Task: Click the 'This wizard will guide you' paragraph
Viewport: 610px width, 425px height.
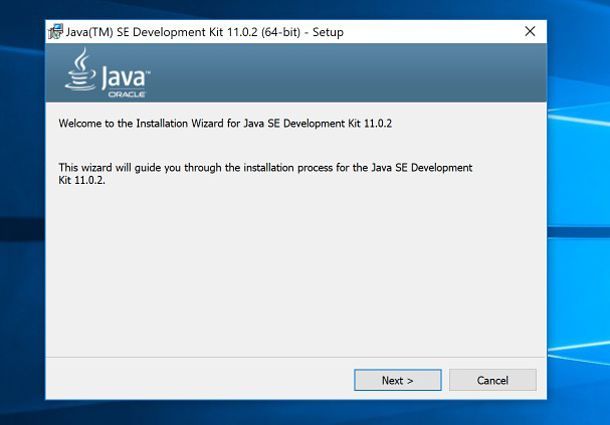Action: click(265, 174)
